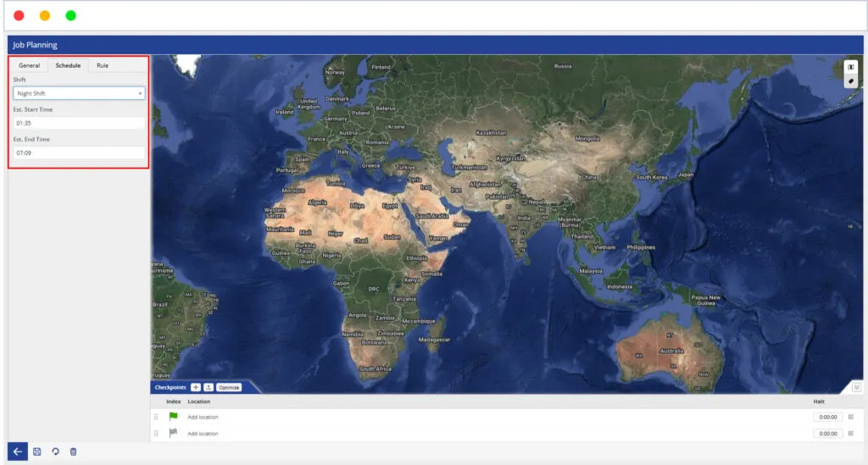The image size is (868, 465).
Task: Collapse the Checkpoints panel with double chevron
Action: click(x=856, y=387)
